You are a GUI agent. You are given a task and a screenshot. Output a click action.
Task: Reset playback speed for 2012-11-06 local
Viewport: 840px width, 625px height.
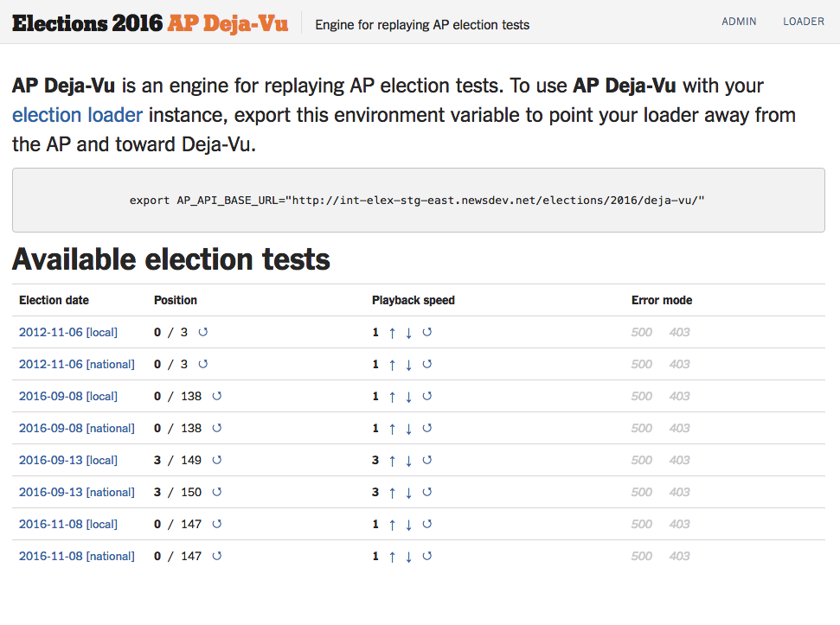(426, 332)
